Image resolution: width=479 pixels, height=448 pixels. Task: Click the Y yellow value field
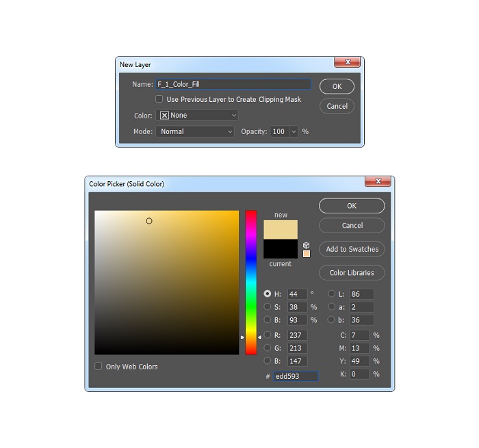pos(359,361)
